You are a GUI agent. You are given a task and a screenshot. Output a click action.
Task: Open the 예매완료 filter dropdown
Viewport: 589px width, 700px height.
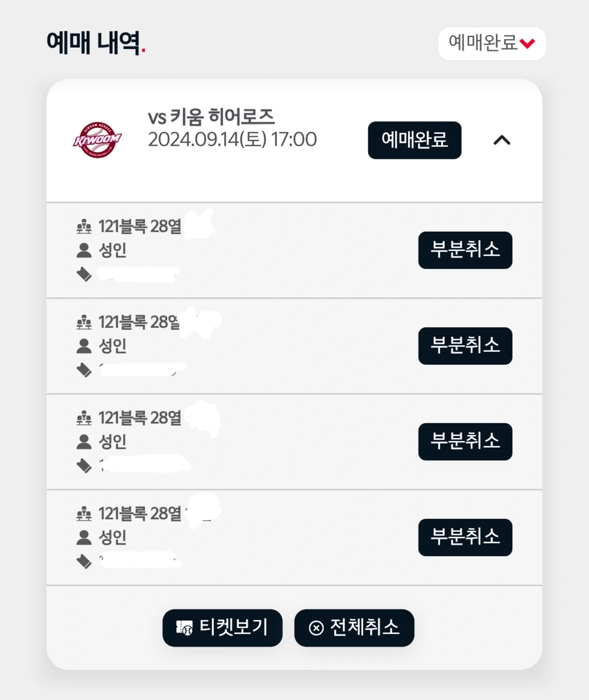click(x=492, y=43)
